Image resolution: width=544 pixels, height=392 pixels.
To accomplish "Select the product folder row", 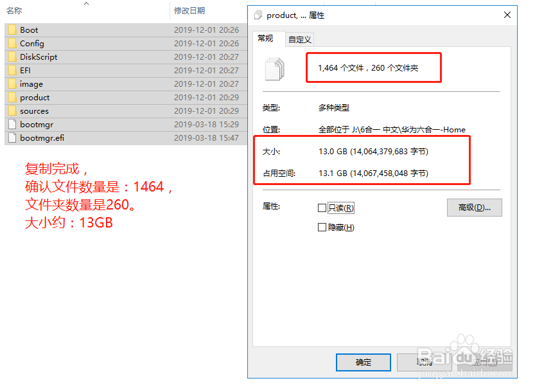I will (x=126, y=98).
